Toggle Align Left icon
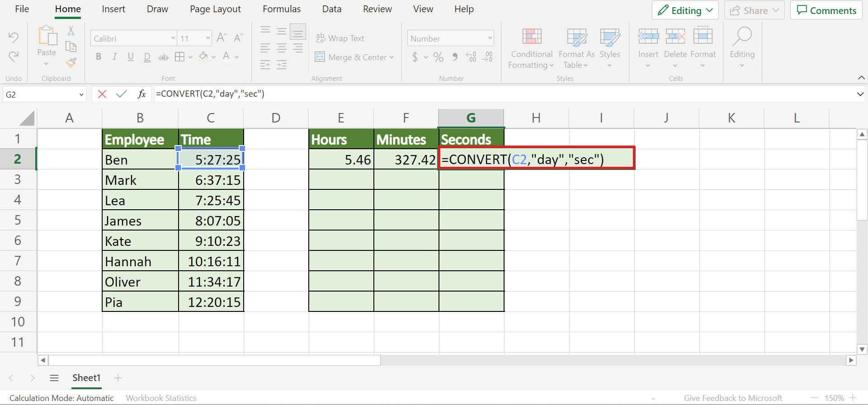This screenshot has width=868, height=405. tap(265, 48)
